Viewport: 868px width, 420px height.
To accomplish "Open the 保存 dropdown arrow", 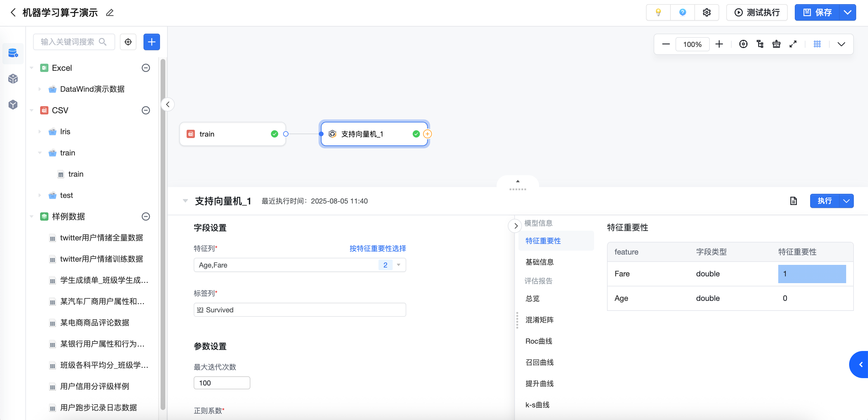I will pyautogui.click(x=847, y=12).
